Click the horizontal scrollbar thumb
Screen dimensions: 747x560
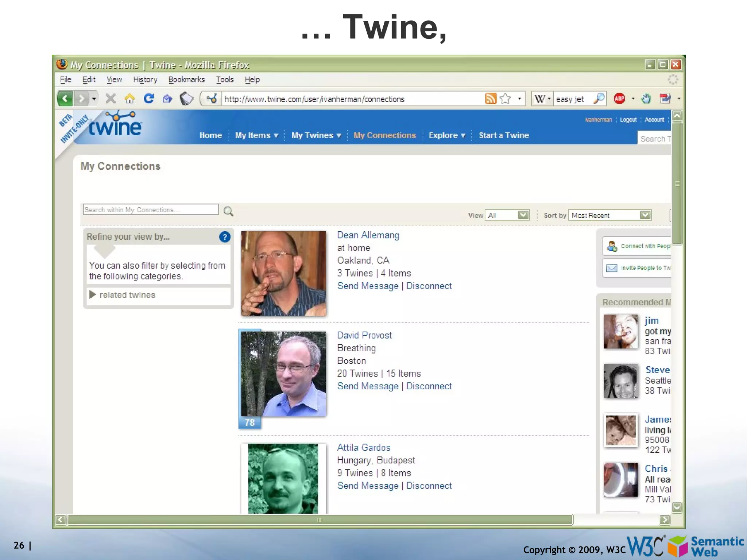pos(320,520)
